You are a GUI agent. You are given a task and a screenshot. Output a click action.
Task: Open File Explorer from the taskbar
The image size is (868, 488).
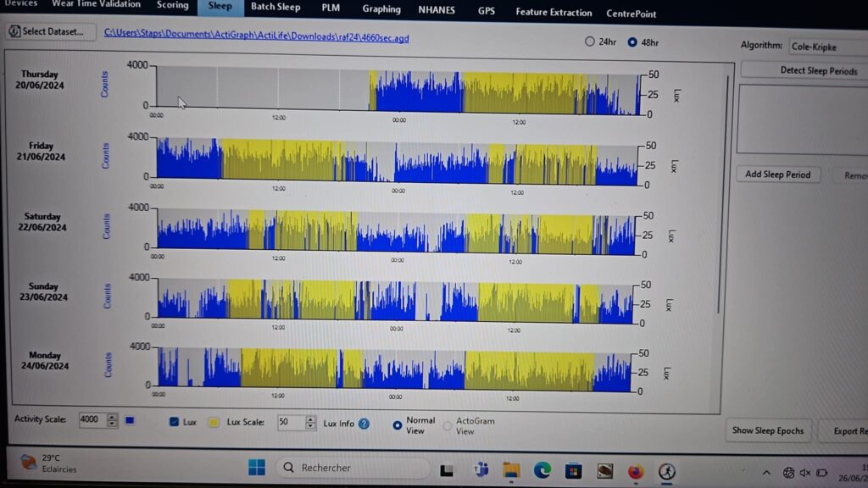tap(511, 470)
